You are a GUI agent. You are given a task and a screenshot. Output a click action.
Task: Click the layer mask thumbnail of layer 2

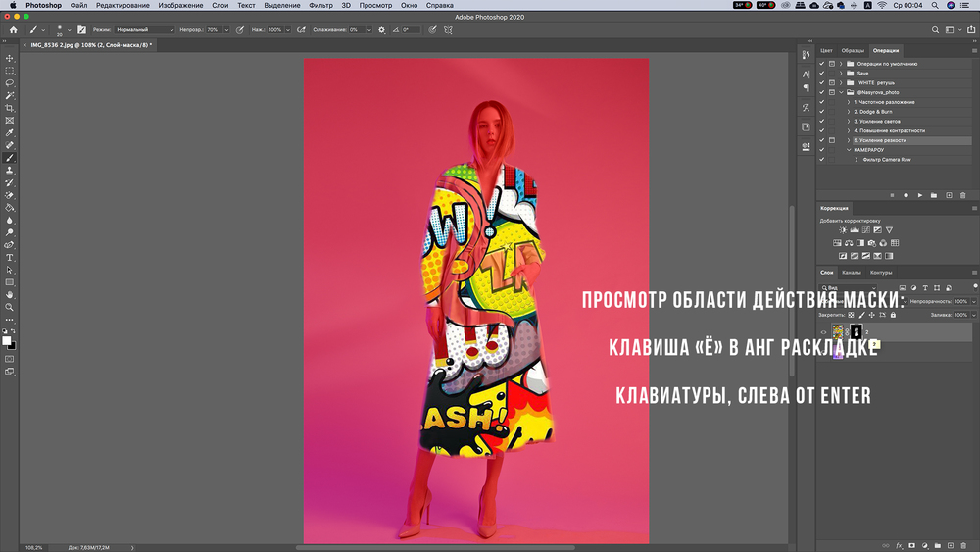coord(856,332)
